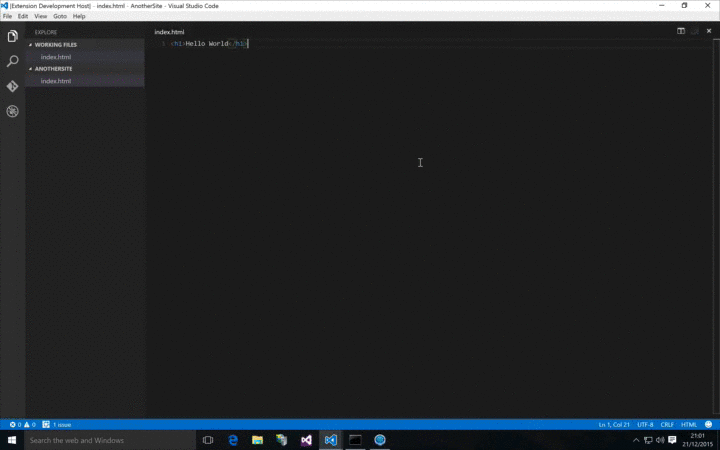Screen dimensions: 720x450
Task: Change line endings via CRLF indicator
Action: [x=667, y=425]
